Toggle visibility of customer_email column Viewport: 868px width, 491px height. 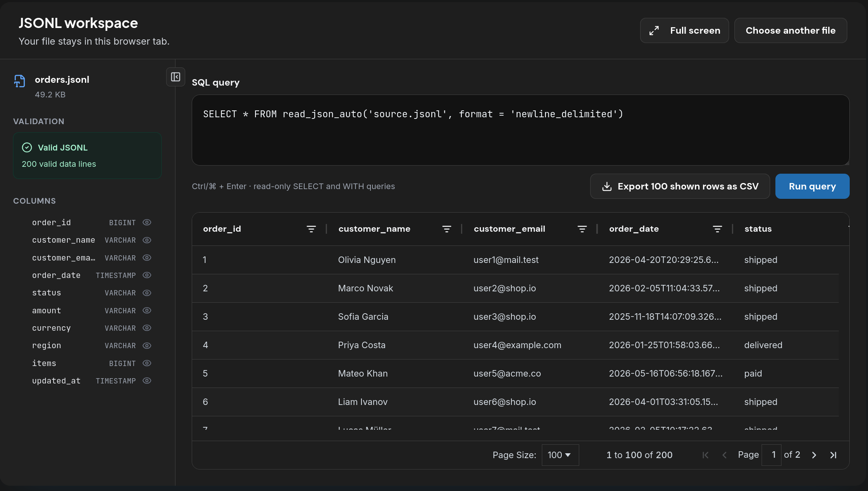click(x=147, y=258)
